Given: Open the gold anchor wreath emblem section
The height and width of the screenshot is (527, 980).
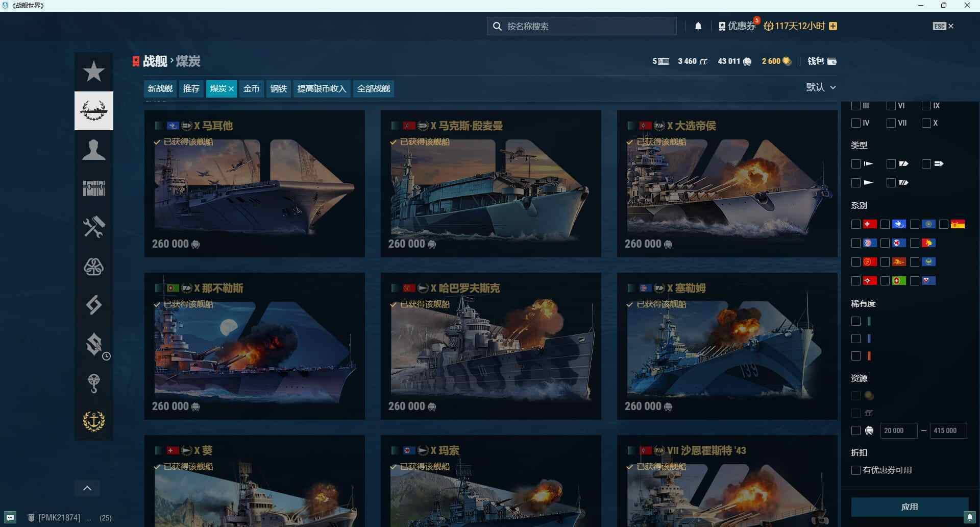Looking at the screenshot, I should pos(94,421).
